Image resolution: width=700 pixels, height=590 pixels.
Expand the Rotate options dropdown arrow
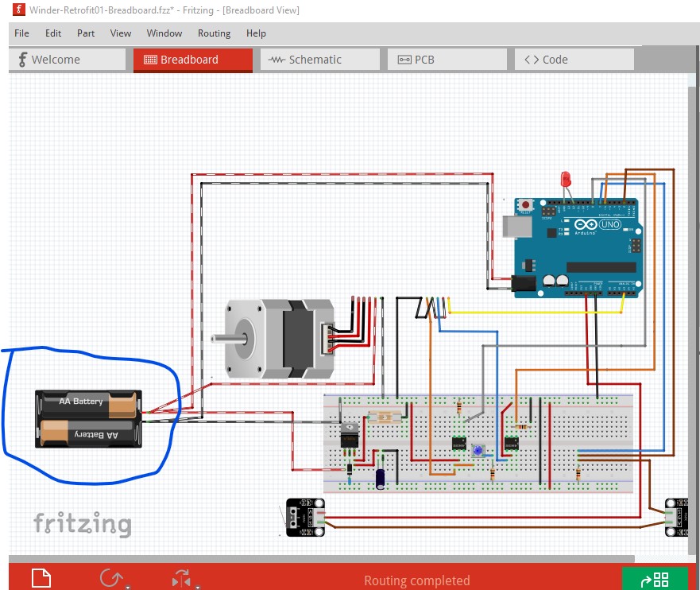[x=128, y=588]
